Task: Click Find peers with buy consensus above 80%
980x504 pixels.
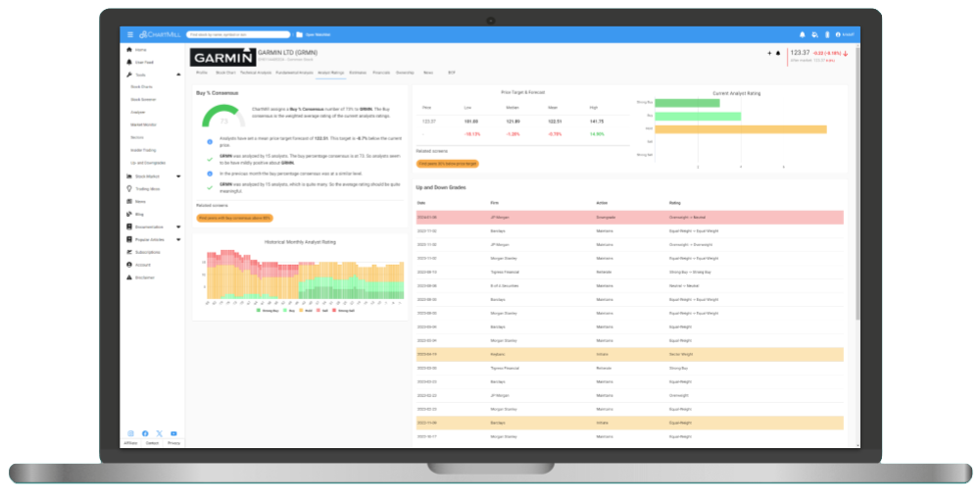Action: tap(235, 219)
